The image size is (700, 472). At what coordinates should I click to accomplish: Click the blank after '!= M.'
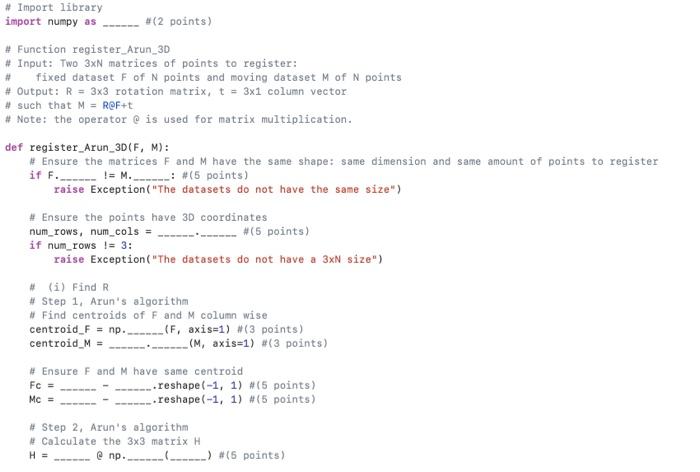151,175
